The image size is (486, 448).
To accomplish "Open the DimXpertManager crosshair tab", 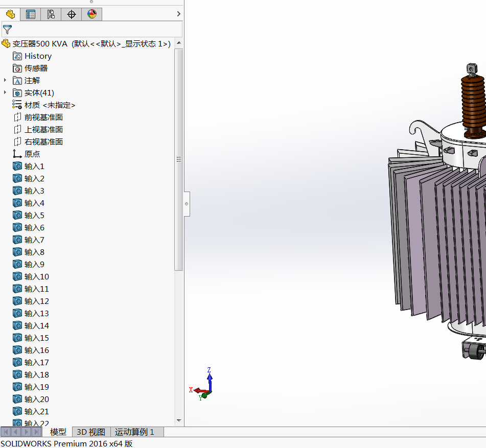I will tap(72, 14).
